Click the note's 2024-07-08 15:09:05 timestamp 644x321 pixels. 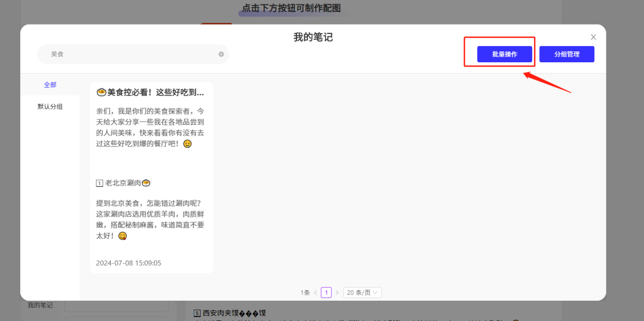pos(129,263)
